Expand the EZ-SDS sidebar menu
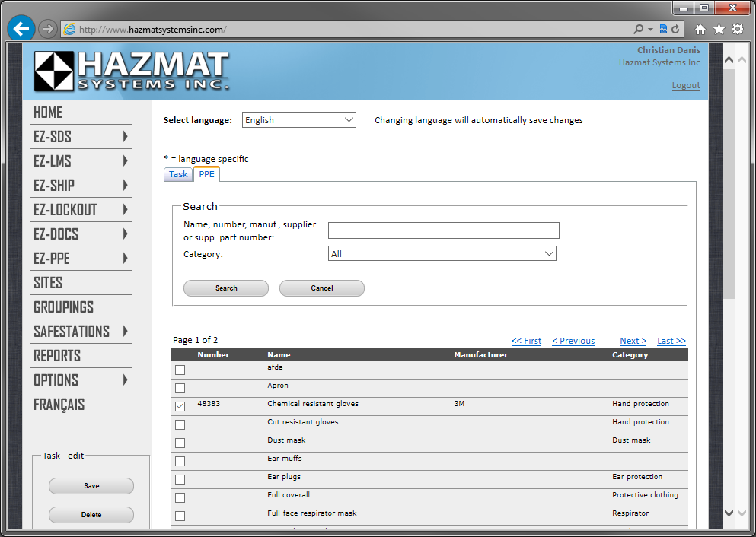 81,137
